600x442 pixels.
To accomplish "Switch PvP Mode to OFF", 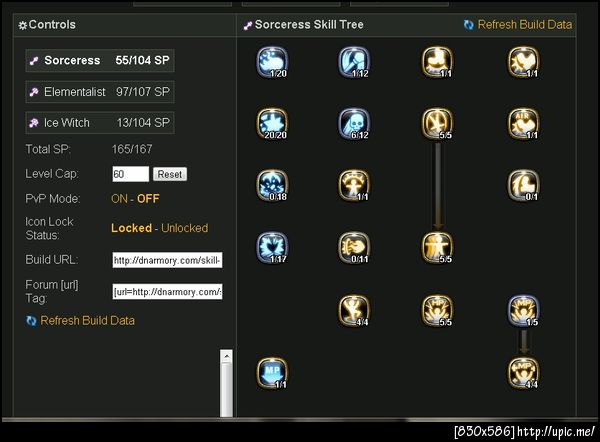I will click(148, 199).
